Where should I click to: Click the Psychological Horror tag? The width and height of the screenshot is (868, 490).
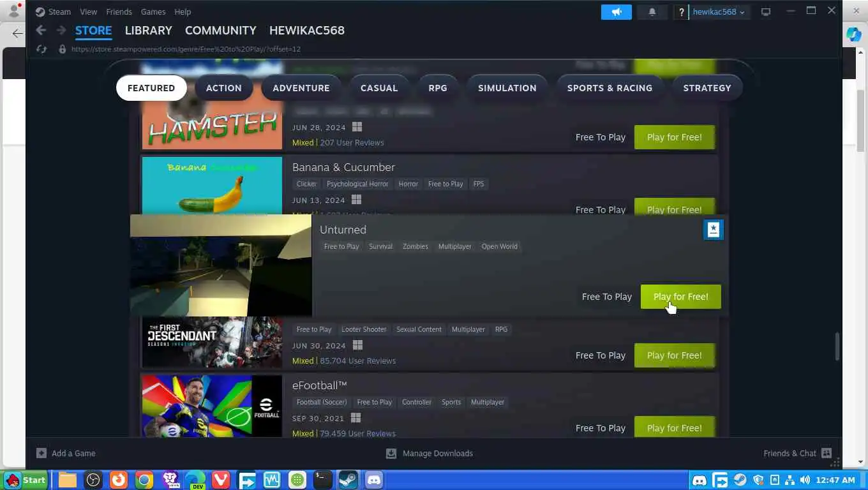[x=357, y=184]
